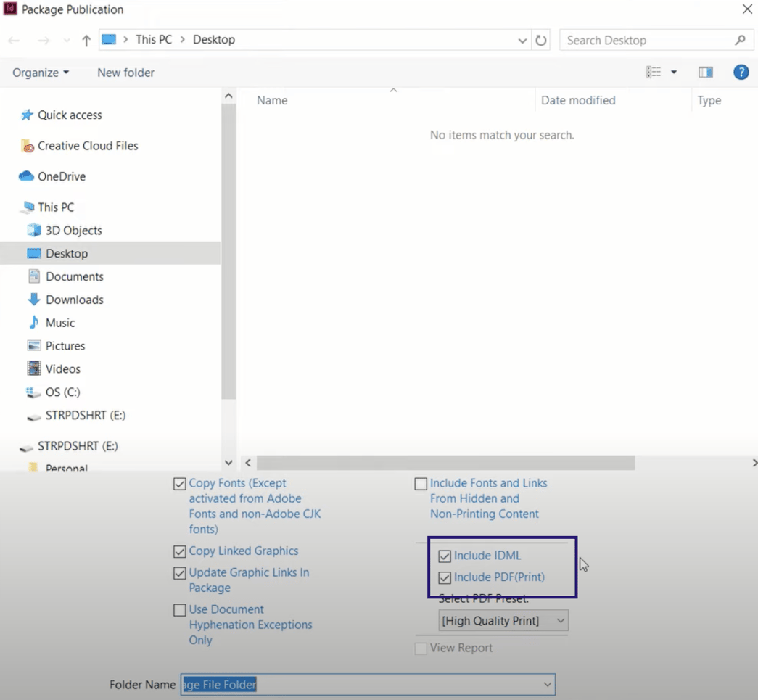Expand the Folder Name dropdown
The height and width of the screenshot is (700, 758).
click(x=546, y=684)
